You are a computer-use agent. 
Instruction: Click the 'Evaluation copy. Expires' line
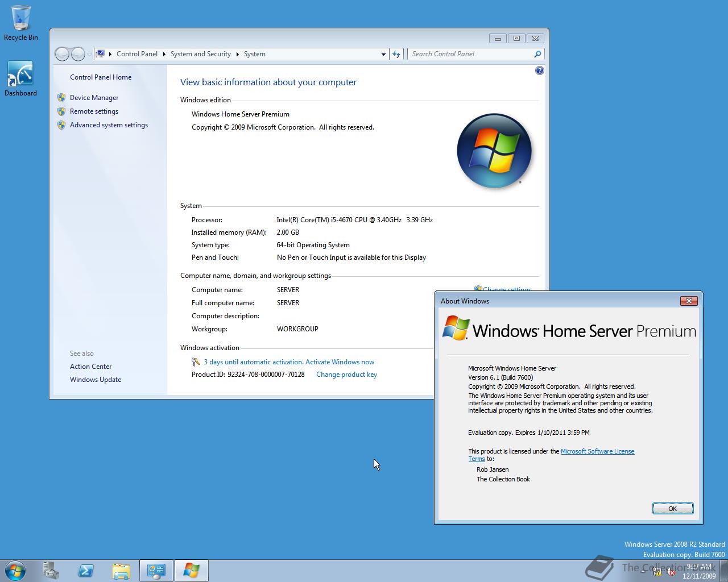point(529,433)
